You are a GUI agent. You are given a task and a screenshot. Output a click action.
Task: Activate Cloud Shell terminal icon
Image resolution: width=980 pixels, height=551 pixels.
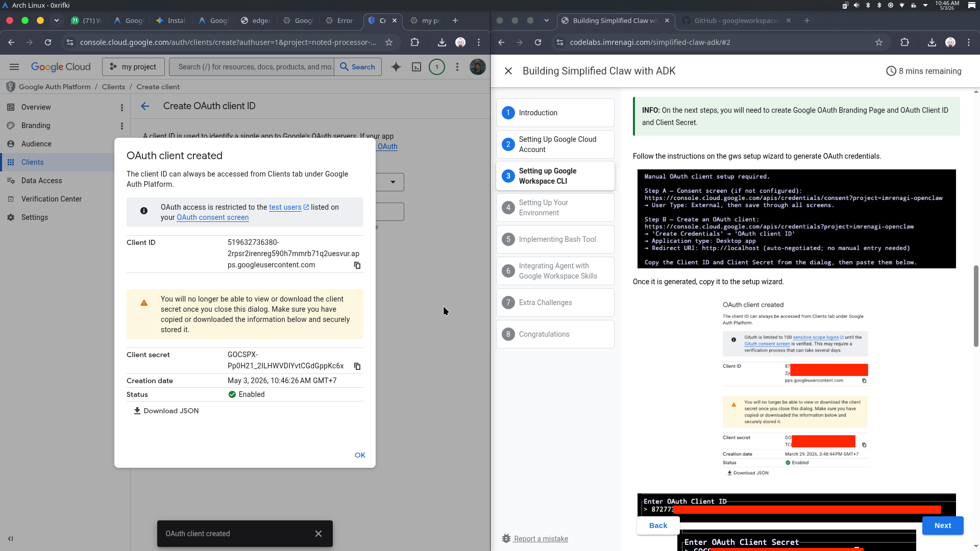[416, 67]
